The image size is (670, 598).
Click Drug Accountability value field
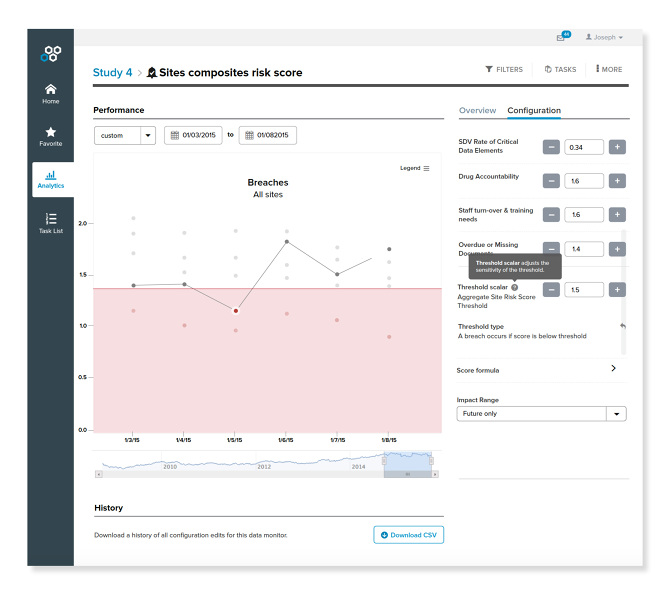coord(584,181)
